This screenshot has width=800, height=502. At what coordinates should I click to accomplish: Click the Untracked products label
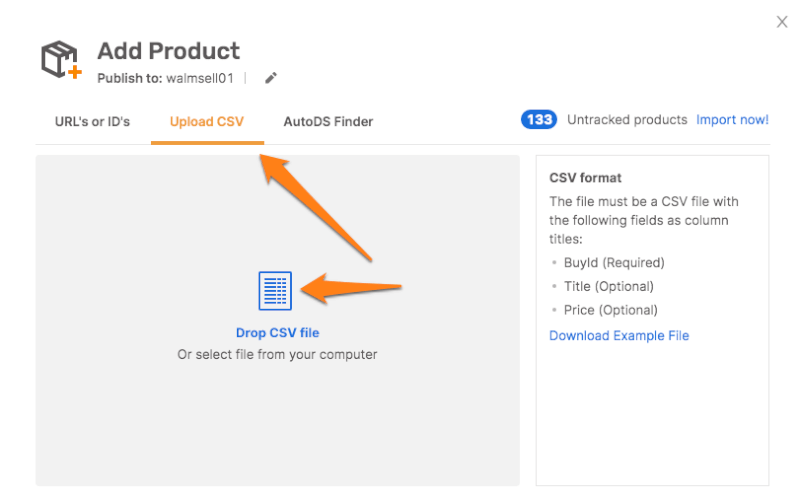tap(627, 120)
